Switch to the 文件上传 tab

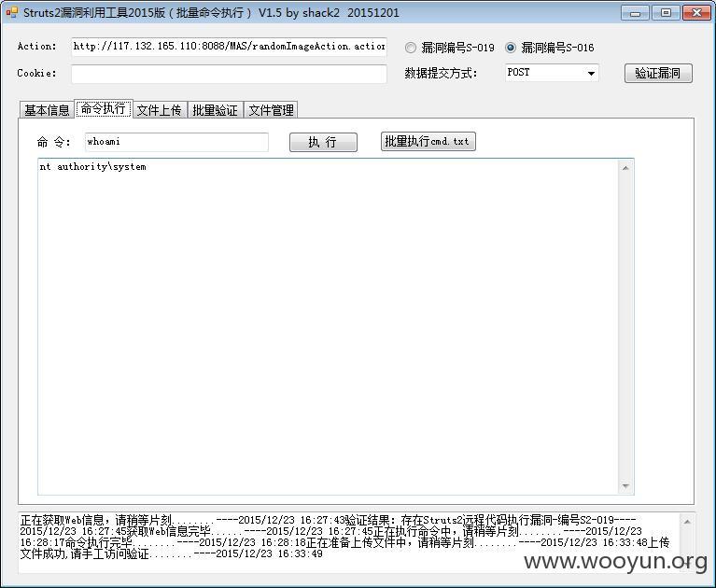click(160, 110)
